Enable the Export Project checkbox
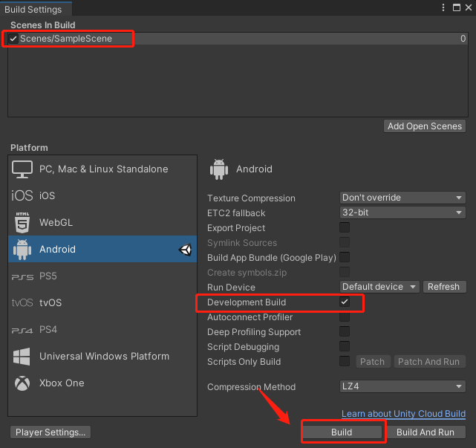Viewport: 476px width, 448px height. click(x=345, y=228)
